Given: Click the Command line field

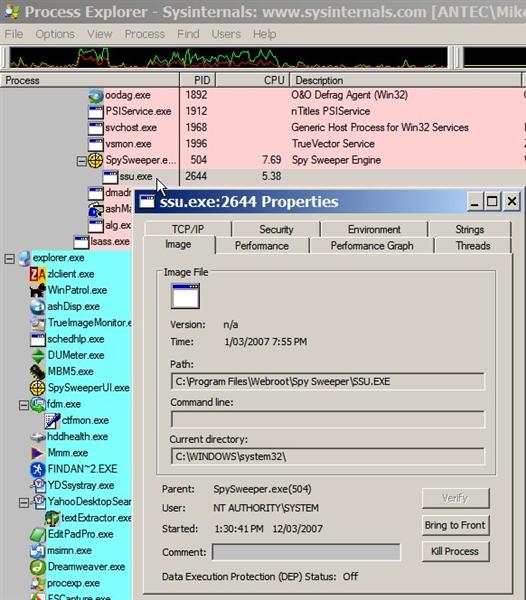Looking at the screenshot, I should (x=328, y=419).
